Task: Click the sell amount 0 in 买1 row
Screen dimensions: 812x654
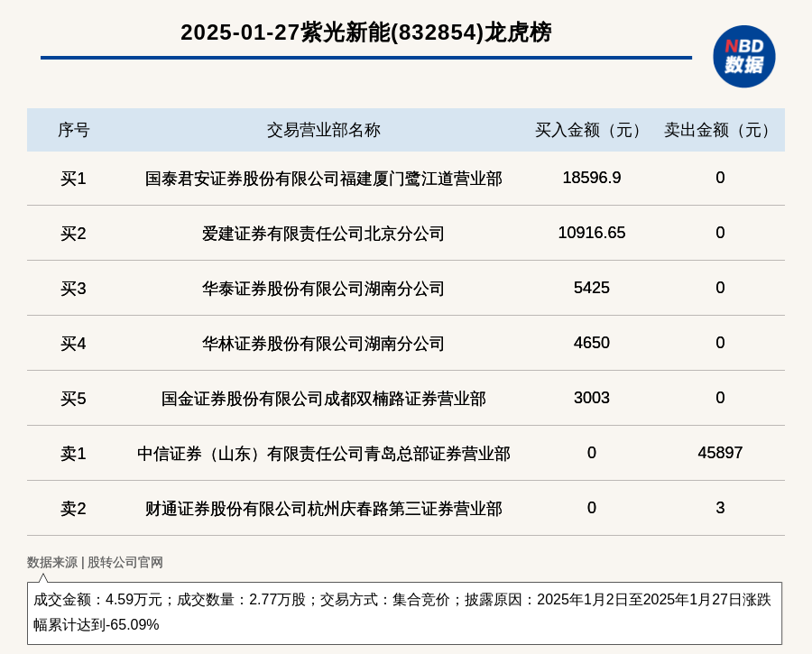Action: 720,178
